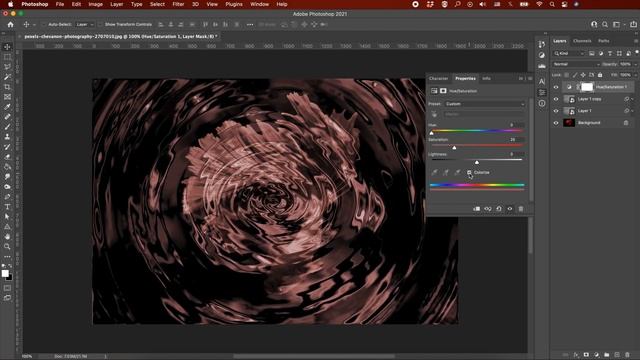Open the Preset dropdown in Properties

pos(484,104)
